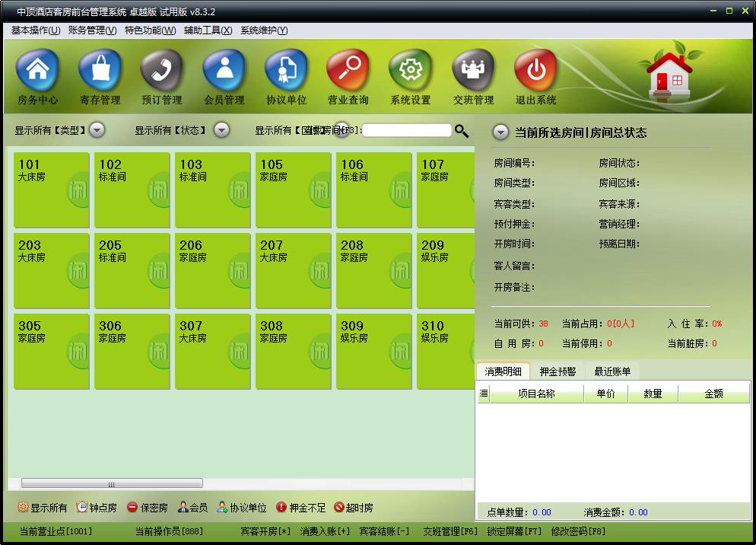The image size is (756, 545).
Task: Open 寄存管理 bag icon
Action: [x=100, y=71]
